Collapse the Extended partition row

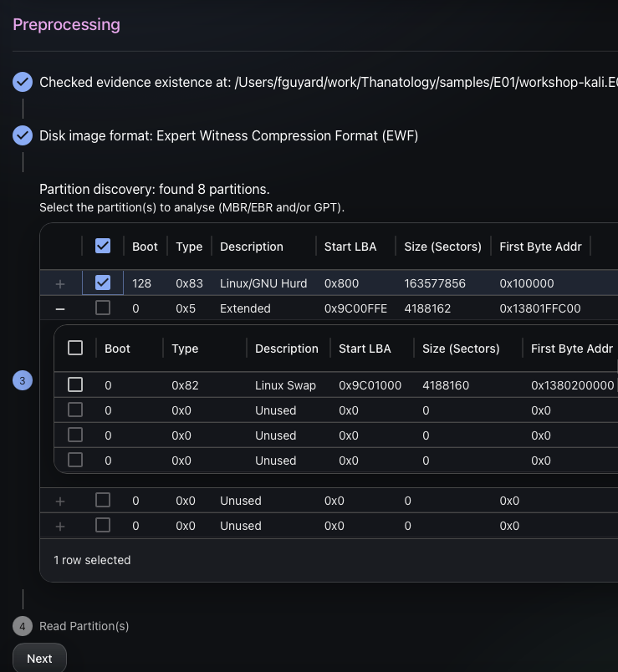click(x=60, y=308)
